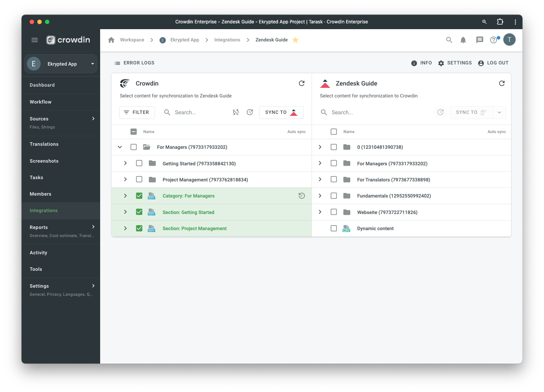Image resolution: width=544 pixels, height=392 pixels.
Task: Expand the Webseite folder
Action: [x=320, y=212]
